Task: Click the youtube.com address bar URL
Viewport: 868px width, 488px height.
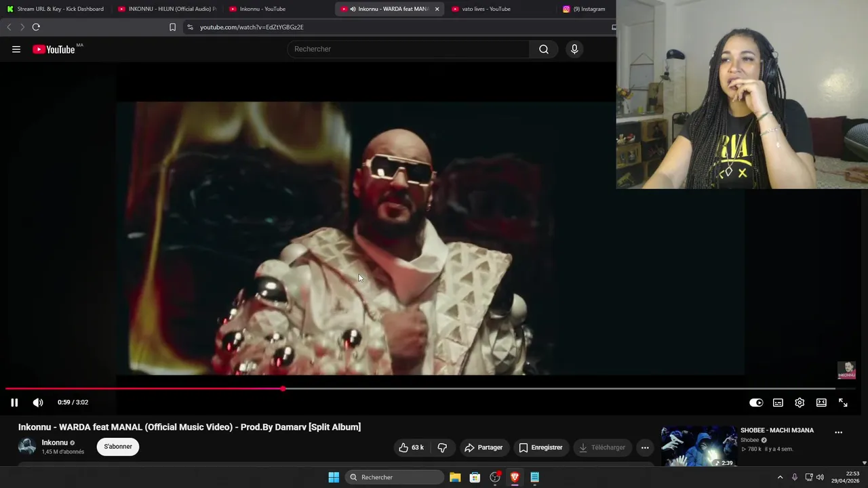Action: (252, 27)
